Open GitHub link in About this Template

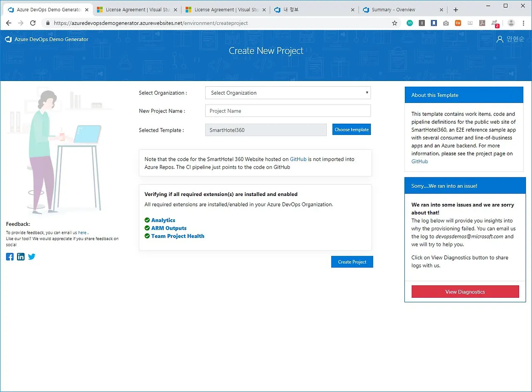click(419, 161)
